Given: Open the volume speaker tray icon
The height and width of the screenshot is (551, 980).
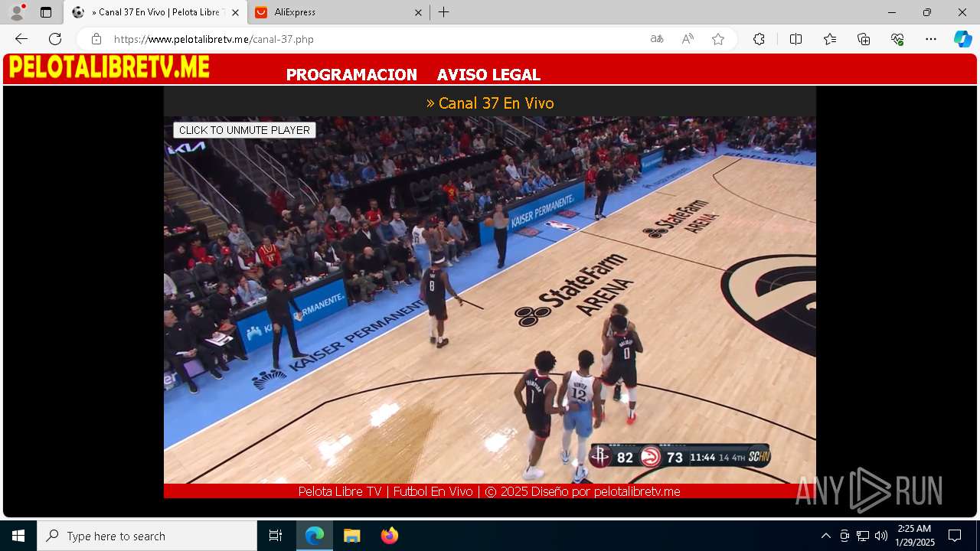Looking at the screenshot, I should tap(881, 536).
